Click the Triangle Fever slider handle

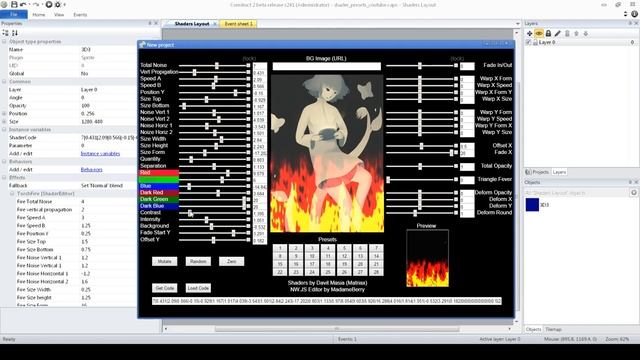[x=388, y=180]
